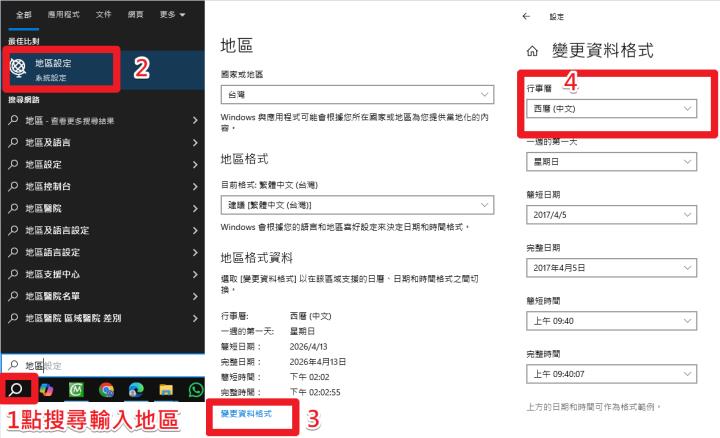The width and height of the screenshot is (720, 438).
Task: Click the search input containing 地區
Action: pos(103,365)
